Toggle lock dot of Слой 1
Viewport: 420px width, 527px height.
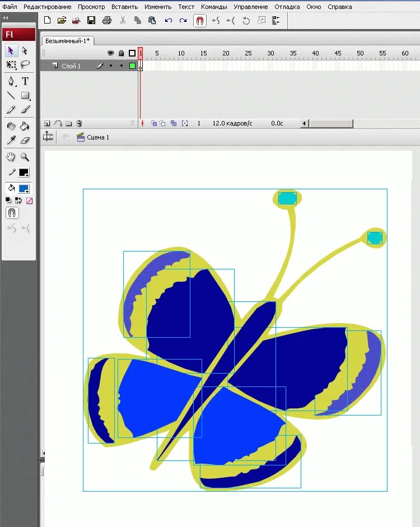[122, 66]
